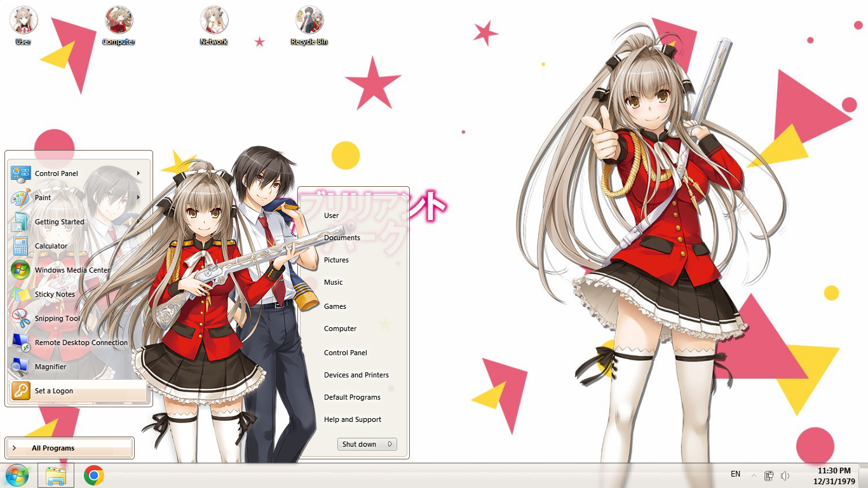The image size is (868, 488).
Task: Open User folder from right pane
Action: 332,215
